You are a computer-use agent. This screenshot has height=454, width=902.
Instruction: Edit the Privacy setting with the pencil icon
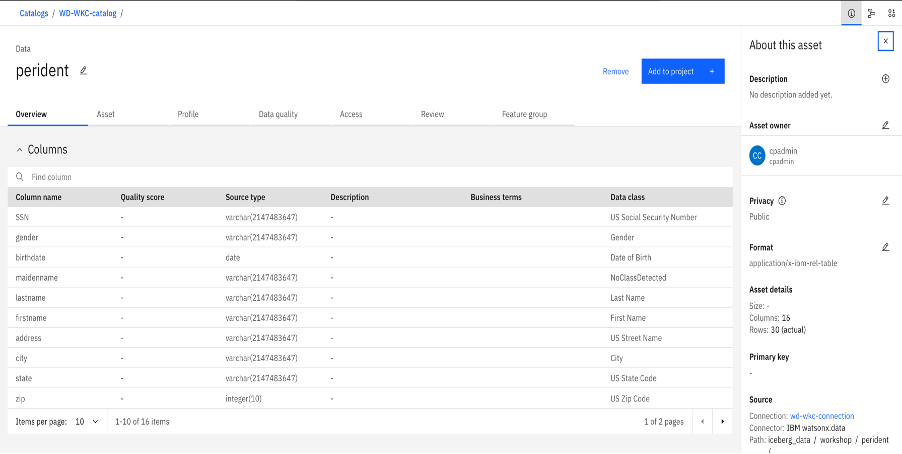(885, 201)
